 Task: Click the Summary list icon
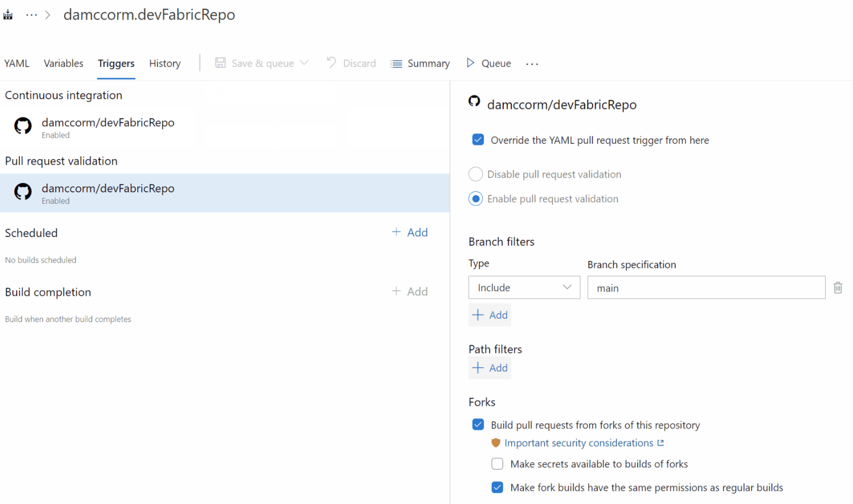point(396,63)
